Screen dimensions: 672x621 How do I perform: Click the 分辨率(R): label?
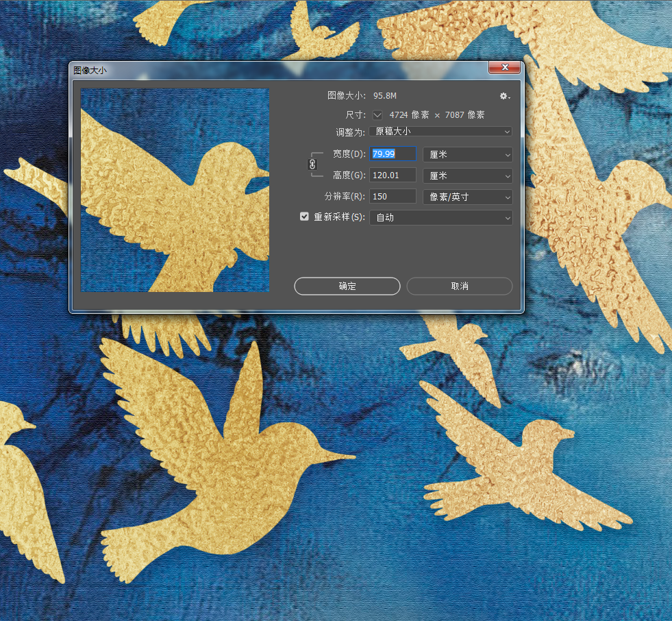point(345,197)
